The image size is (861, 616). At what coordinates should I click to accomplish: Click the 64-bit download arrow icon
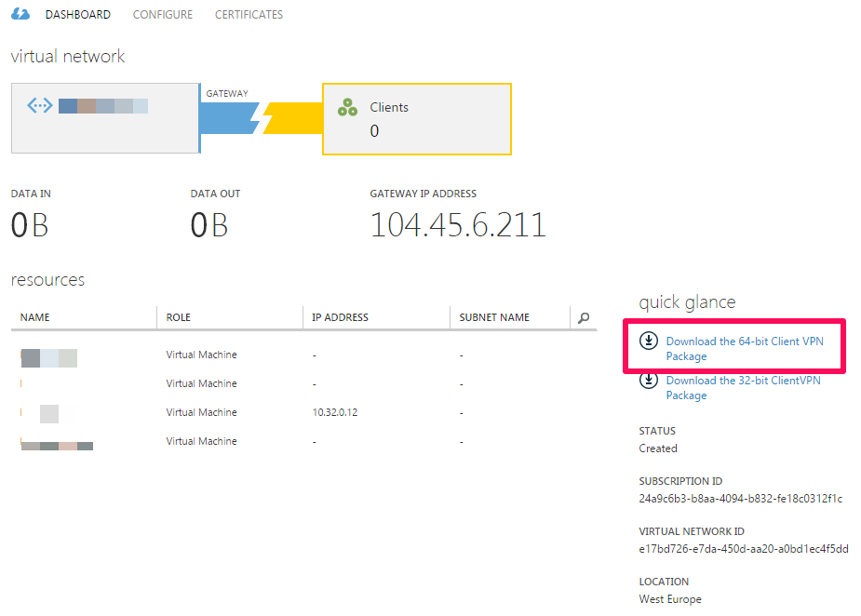(x=649, y=341)
